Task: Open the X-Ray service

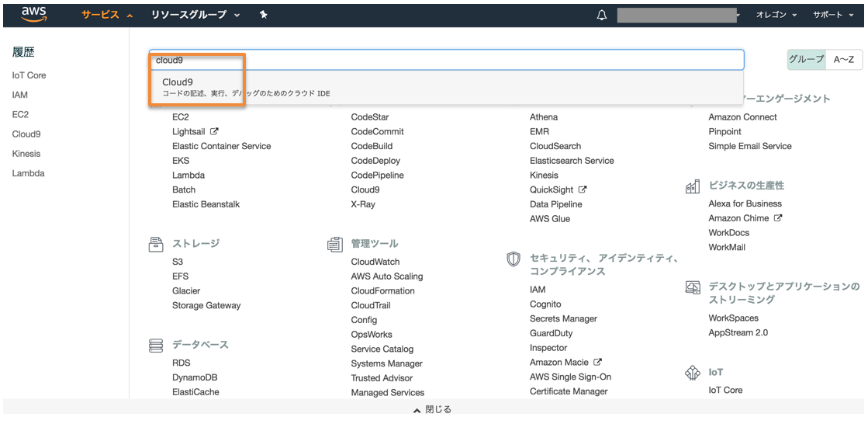Action: [362, 204]
